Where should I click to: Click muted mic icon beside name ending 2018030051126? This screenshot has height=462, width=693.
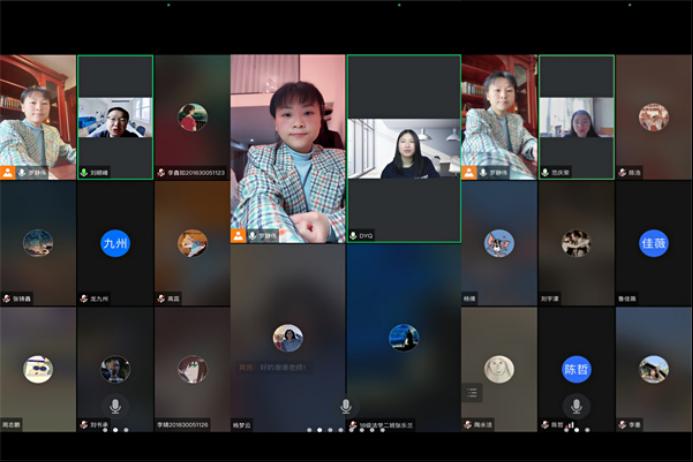pos(161,425)
